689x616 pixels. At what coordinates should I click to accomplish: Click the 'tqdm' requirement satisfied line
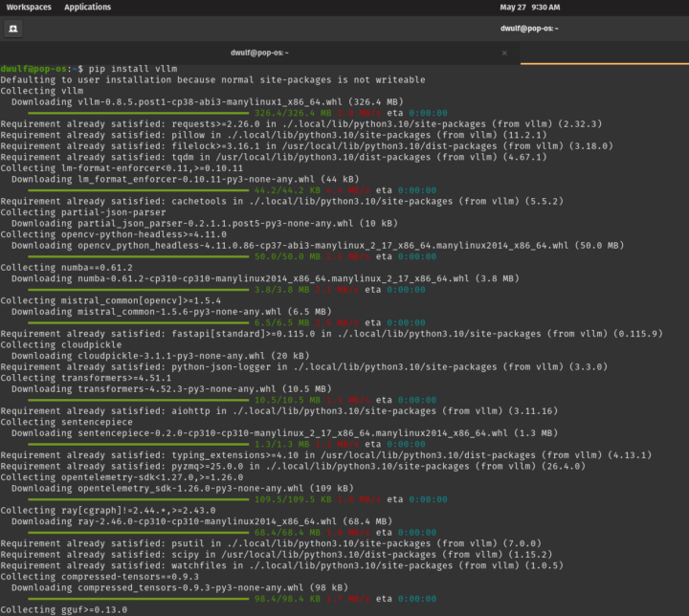pos(274,157)
